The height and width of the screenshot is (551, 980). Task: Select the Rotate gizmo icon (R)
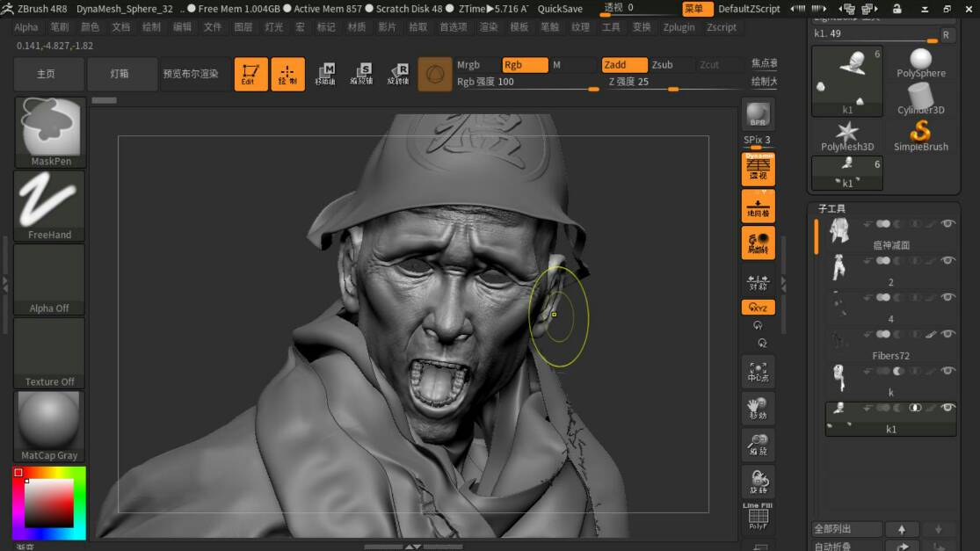399,74
